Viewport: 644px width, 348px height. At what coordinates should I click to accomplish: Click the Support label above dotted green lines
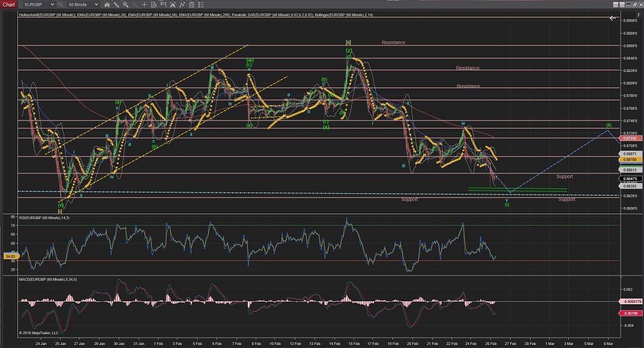point(564,176)
